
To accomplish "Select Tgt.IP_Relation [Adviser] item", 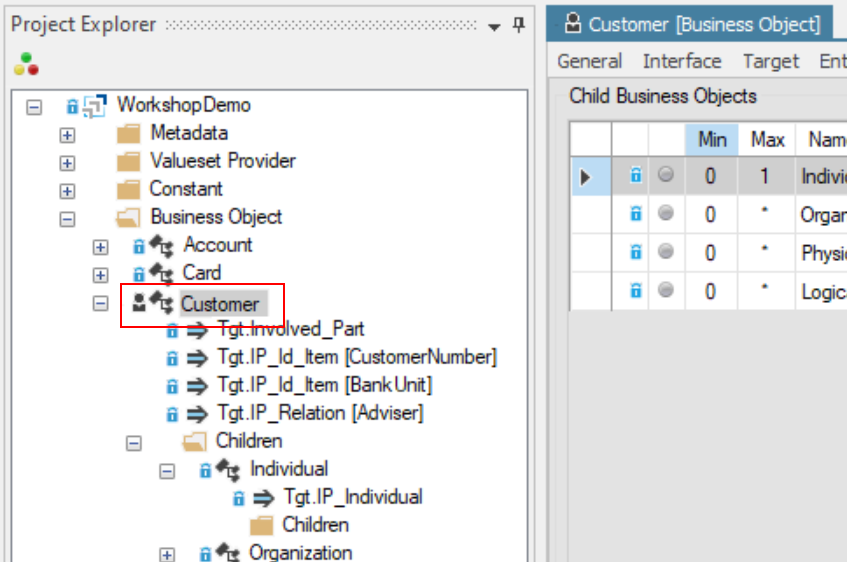I will [x=320, y=412].
